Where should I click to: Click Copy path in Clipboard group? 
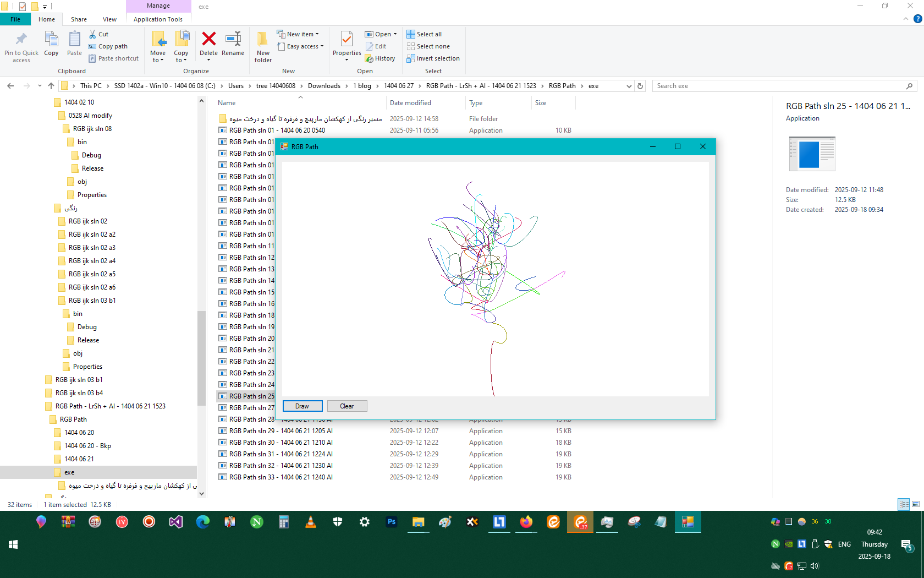pos(108,46)
